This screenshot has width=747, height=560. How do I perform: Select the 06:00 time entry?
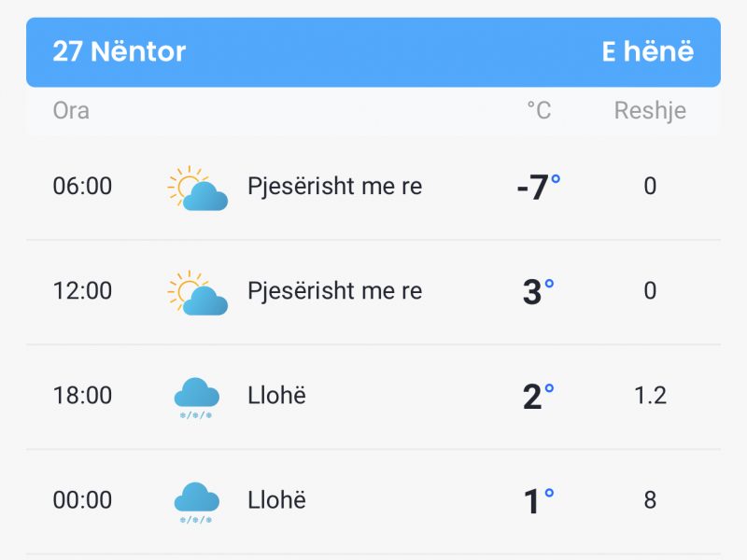point(82,186)
